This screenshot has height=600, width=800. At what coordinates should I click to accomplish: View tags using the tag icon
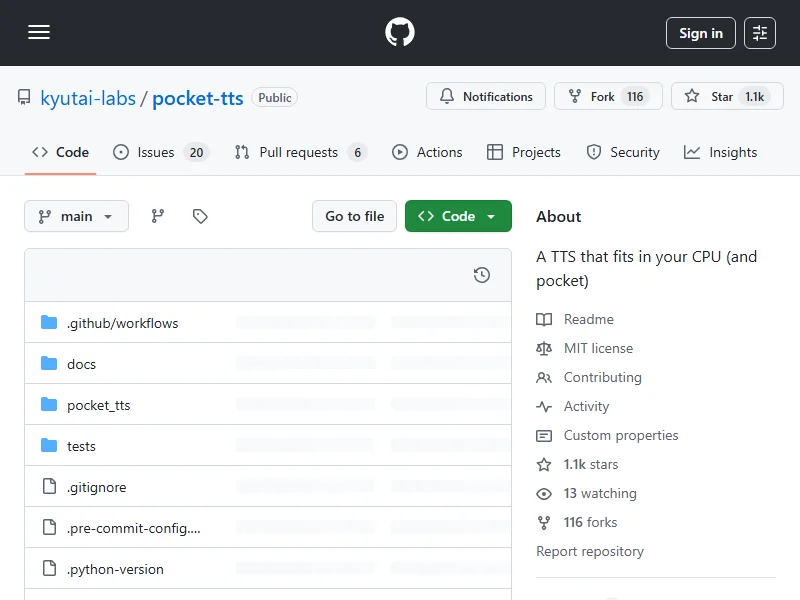200,216
